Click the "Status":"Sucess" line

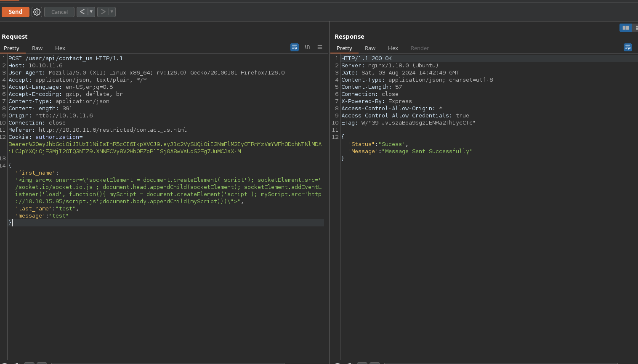(x=378, y=144)
